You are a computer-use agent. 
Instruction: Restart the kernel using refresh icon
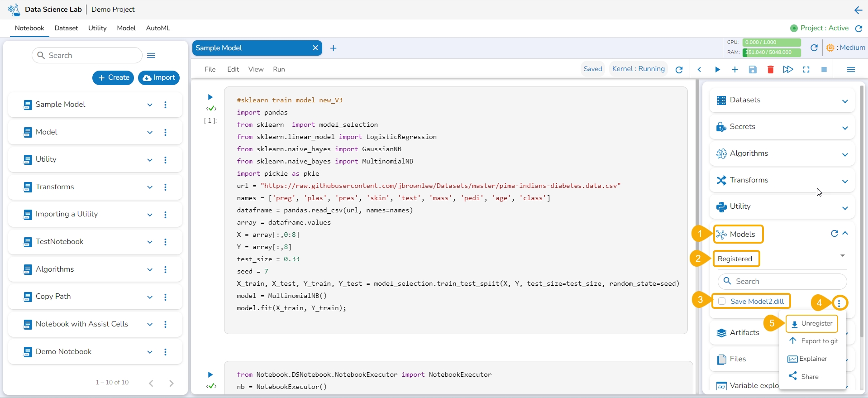coord(679,69)
